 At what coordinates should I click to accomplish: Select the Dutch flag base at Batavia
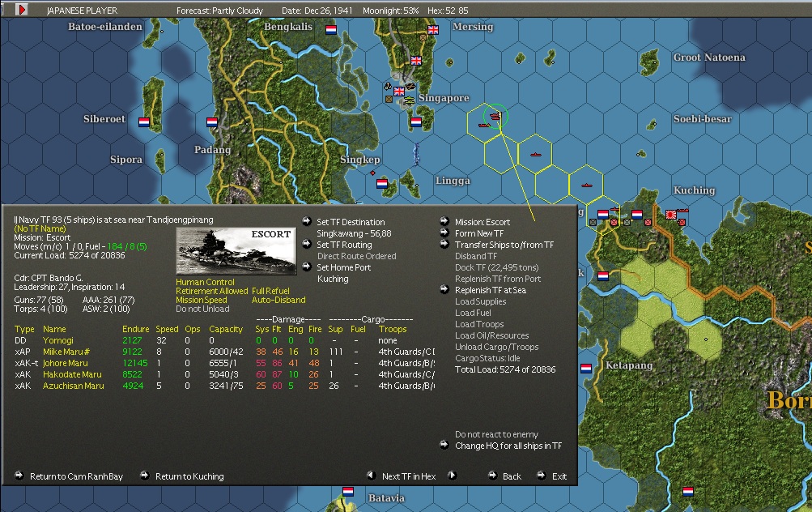348,491
